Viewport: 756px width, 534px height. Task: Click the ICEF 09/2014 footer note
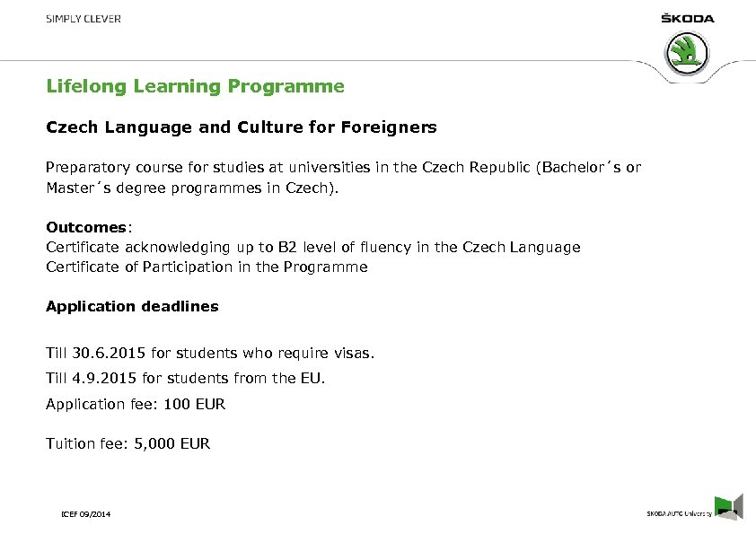click(x=85, y=514)
